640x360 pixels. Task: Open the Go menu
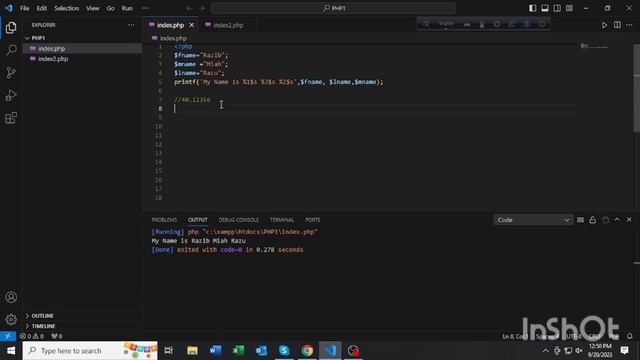[x=111, y=8]
